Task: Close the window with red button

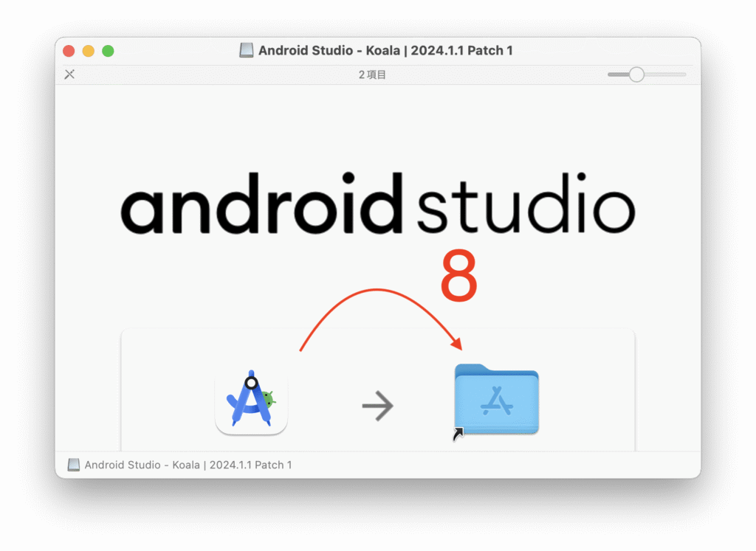Action: [69, 51]
